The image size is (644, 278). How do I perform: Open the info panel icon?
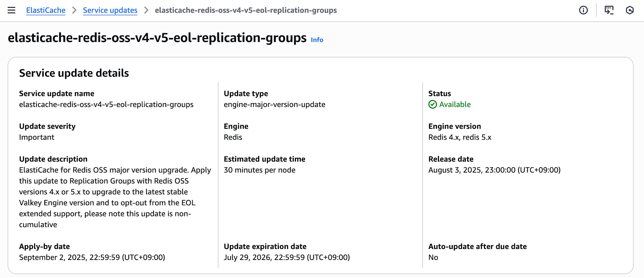(x=583, y=10)
